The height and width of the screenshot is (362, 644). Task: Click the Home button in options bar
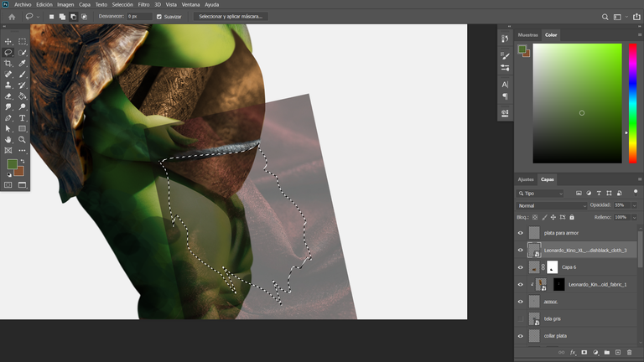tap(12, 17)
